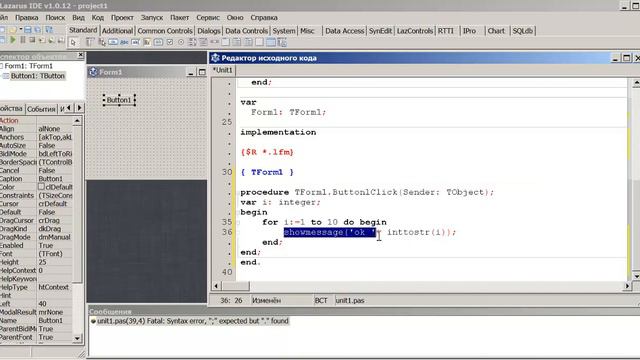
Task: Open Справка menu
Action: 264,18
